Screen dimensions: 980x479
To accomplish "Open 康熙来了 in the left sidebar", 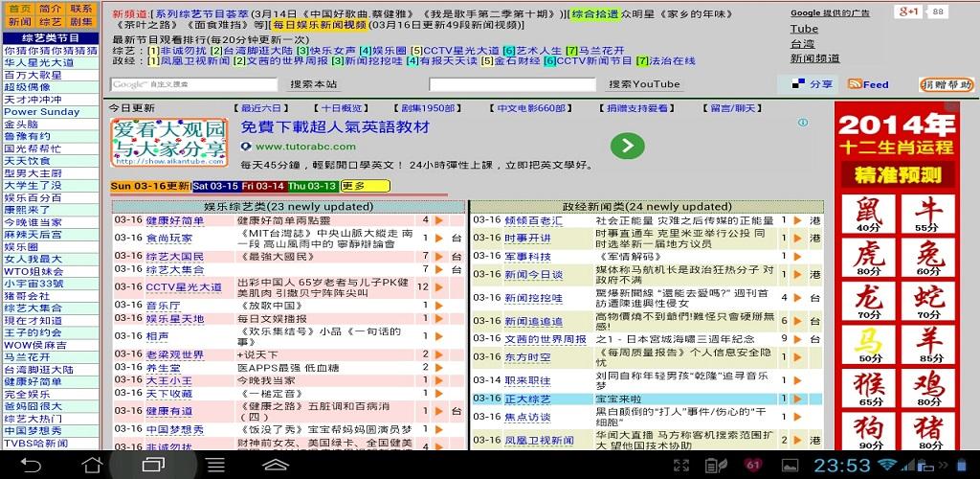I will click(x=28, y=210).
